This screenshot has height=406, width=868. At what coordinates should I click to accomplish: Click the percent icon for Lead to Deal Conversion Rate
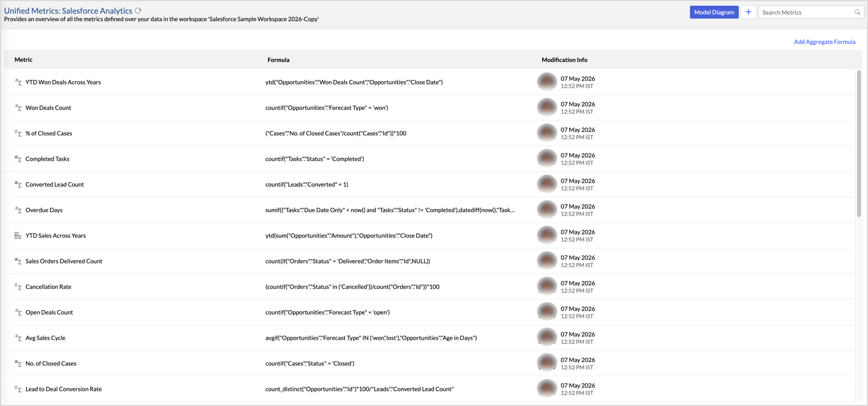(18, 389)
